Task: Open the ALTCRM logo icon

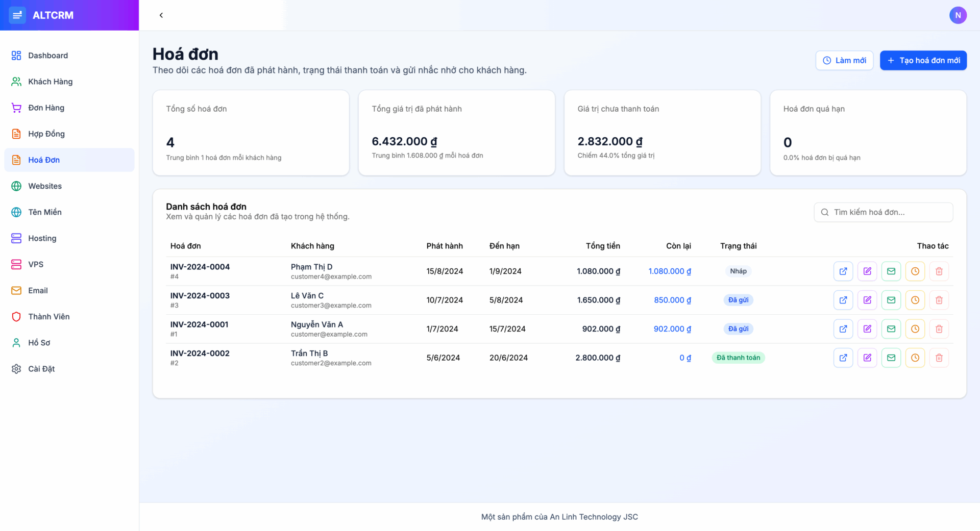Action: pyautogui.click(x=17, y=15)
